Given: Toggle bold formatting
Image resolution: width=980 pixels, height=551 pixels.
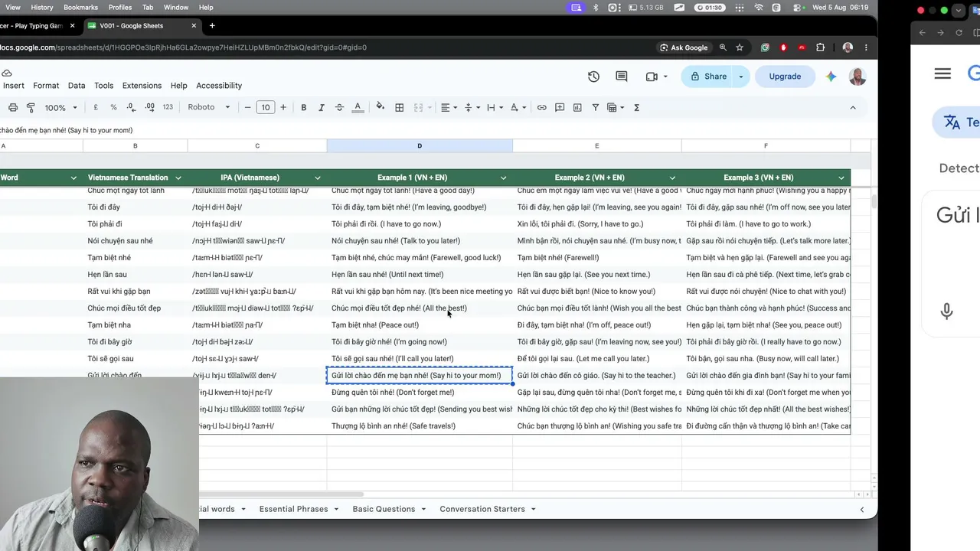Looking at the screenshot, I should pyautogui.click(x=304, y=108).
